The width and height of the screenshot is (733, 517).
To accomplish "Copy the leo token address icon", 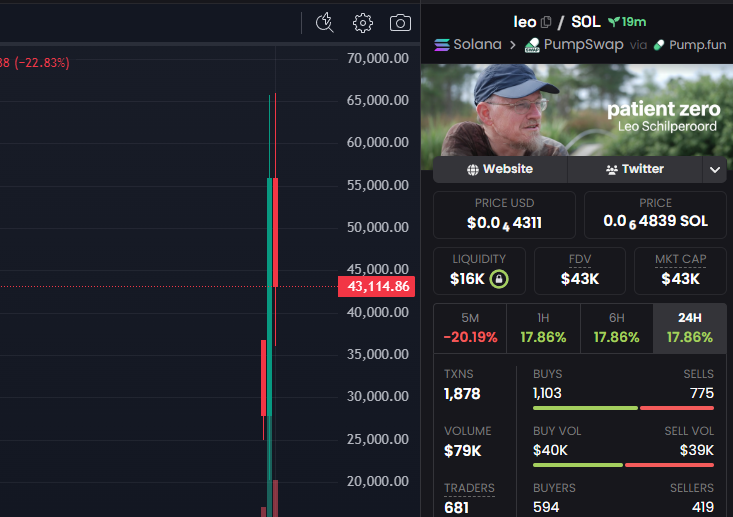I will 546,22.
